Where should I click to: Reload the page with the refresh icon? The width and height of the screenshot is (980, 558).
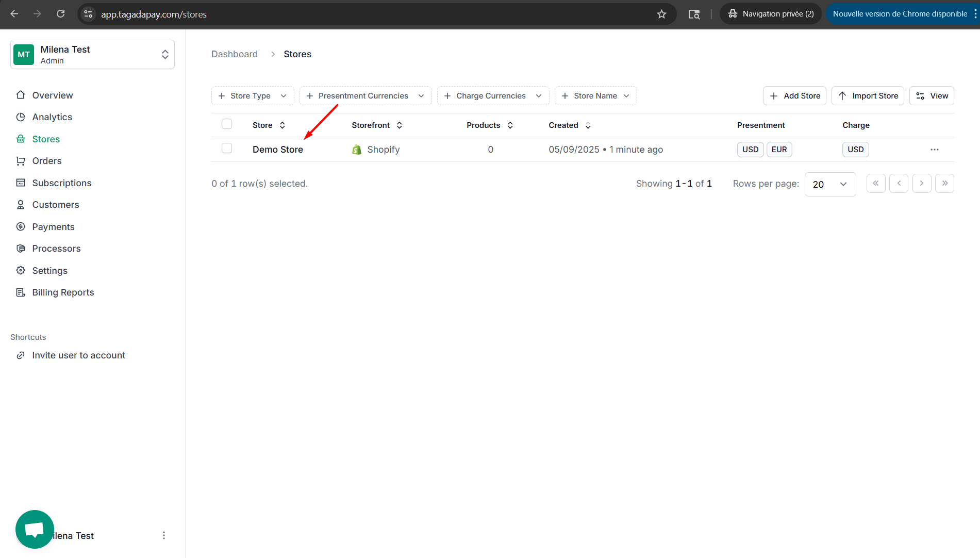[60, 14]
